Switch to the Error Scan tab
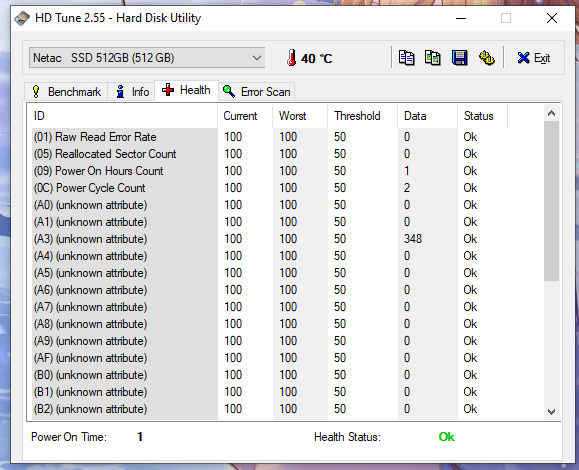Screen dimensions: 579x470 click(257, 92)
